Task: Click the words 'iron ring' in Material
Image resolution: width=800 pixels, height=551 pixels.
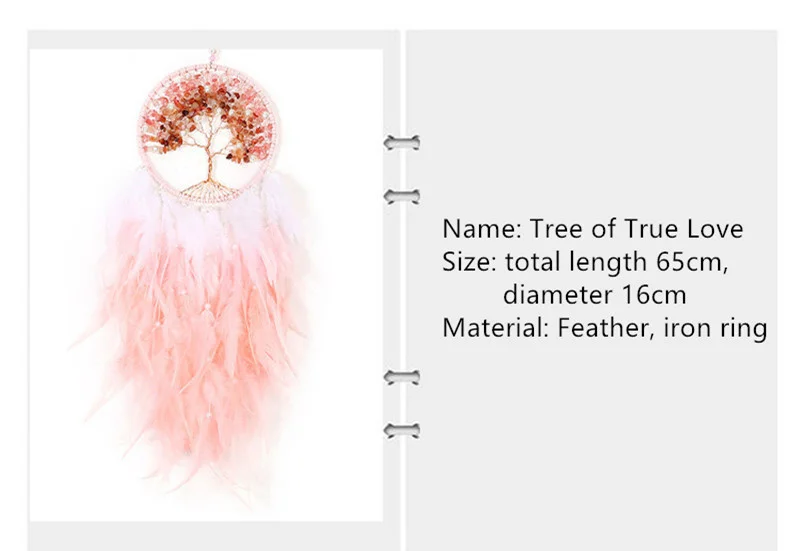Action: click(x=715, y=328)
